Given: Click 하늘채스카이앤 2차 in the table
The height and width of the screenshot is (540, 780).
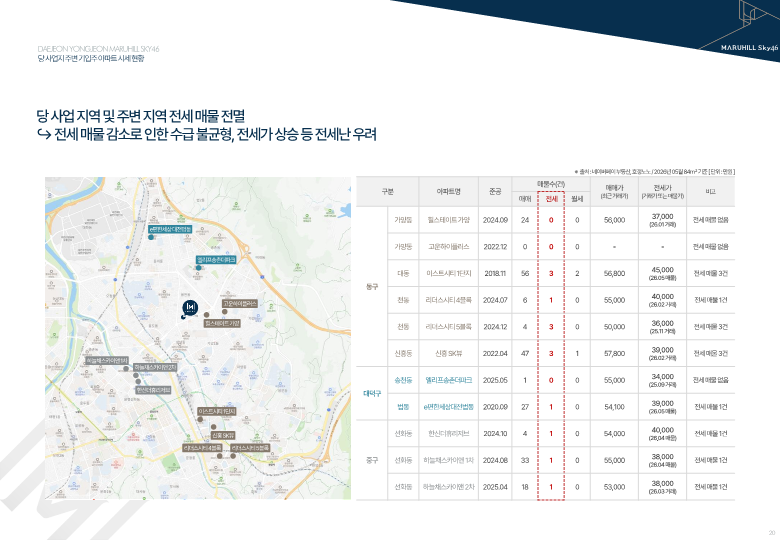Looking at the screenshot, I should coord(449,487).
